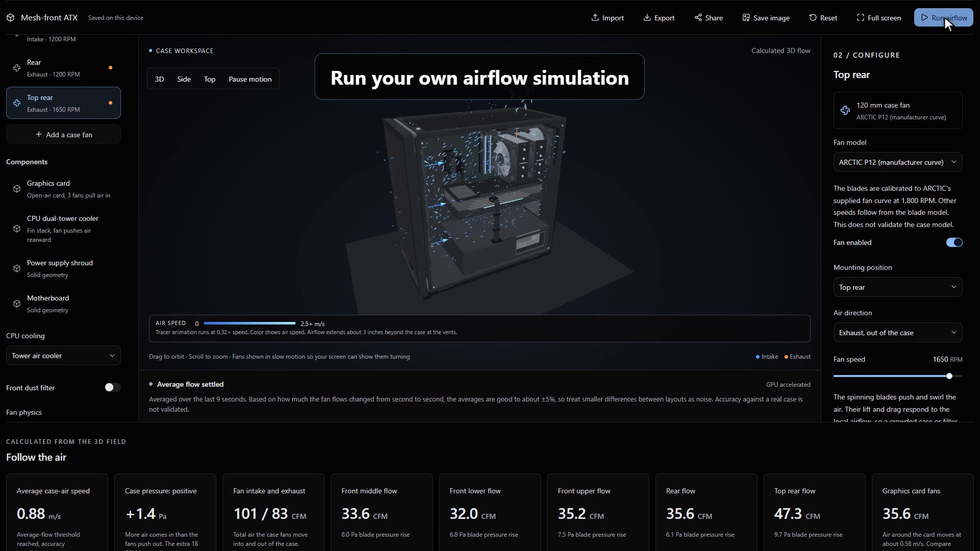This screenshot has width=980, height=551.
Task: Switch to the Side view tab
Action: click(x=184, y=79)
